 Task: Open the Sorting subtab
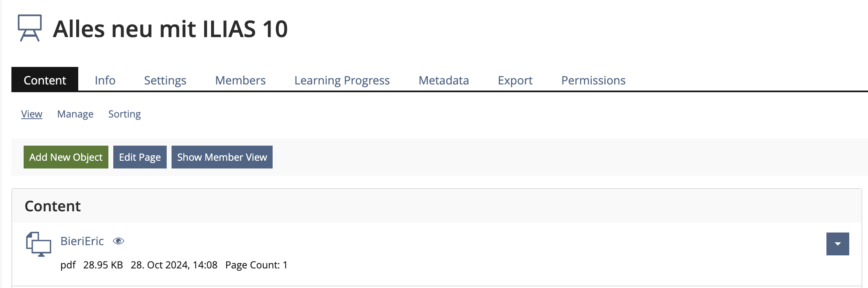[x=124, y=114]
